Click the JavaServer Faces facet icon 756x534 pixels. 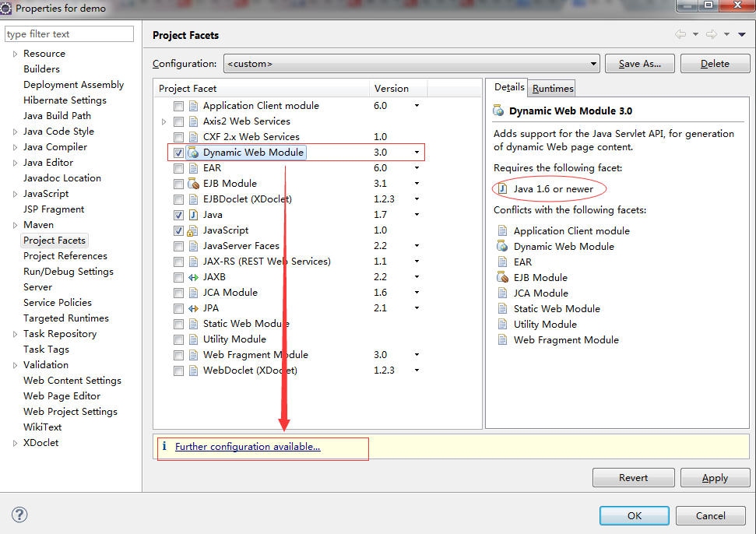[193, 246]
